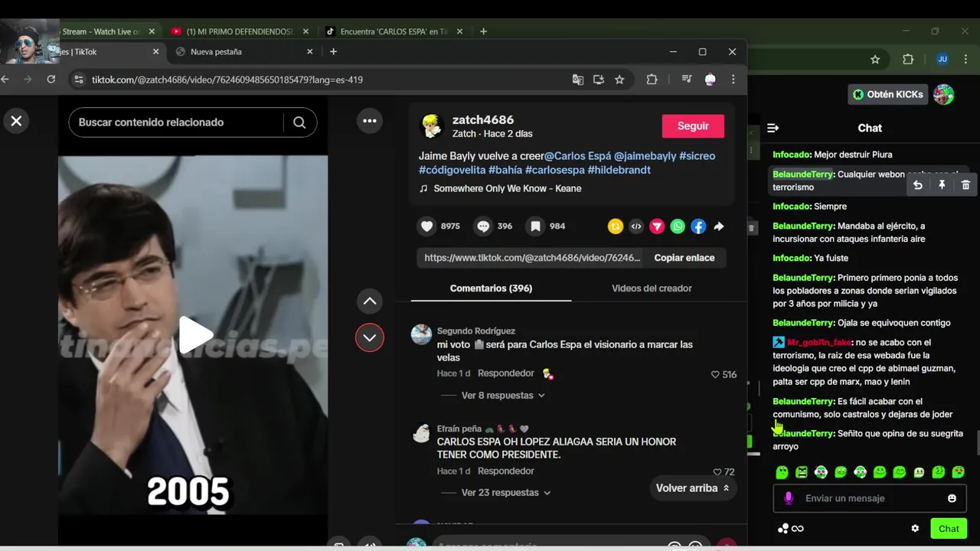Open the Chrome three-dot menu in front window
This screenshot has width=980, height=551.
733,80
